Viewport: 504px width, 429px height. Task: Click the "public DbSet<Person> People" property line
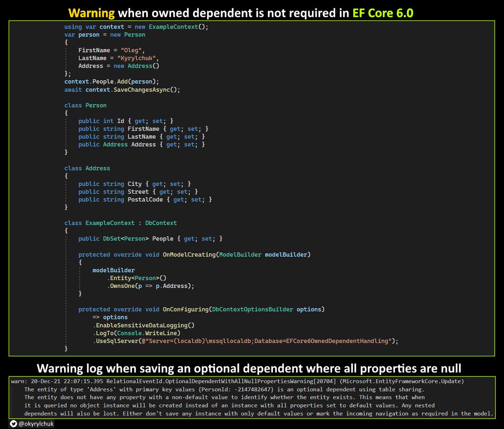[150, 239]
